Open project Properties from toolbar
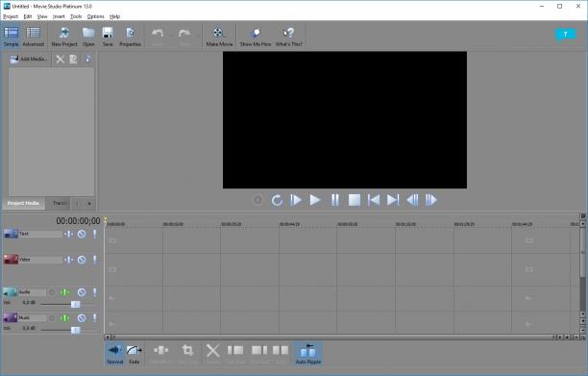The width and height of the screenshot is (588, 376). (130, 37)
